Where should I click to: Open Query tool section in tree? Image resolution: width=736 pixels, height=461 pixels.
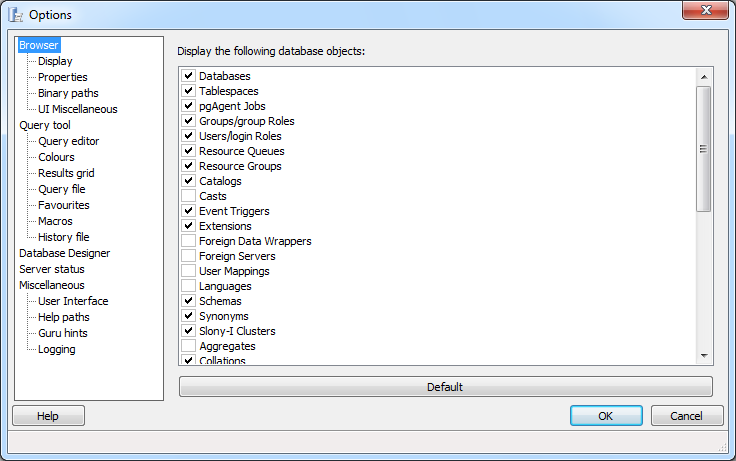click(x=45, y=125)
